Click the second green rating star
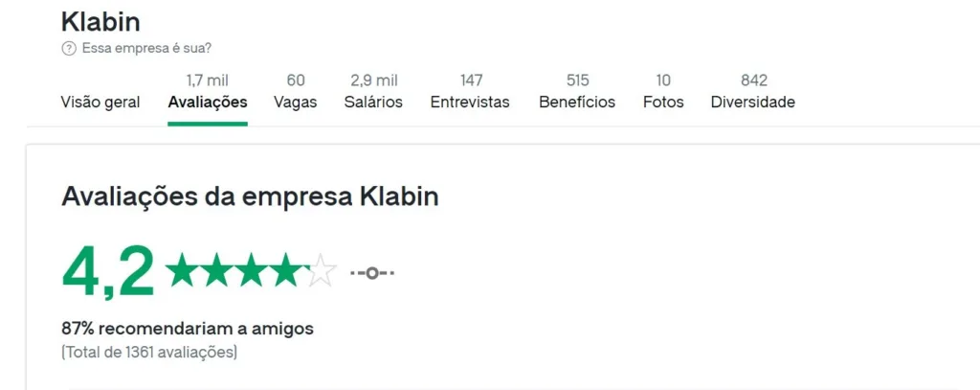Viewport: 980px width, 390px height. [217, 270]
